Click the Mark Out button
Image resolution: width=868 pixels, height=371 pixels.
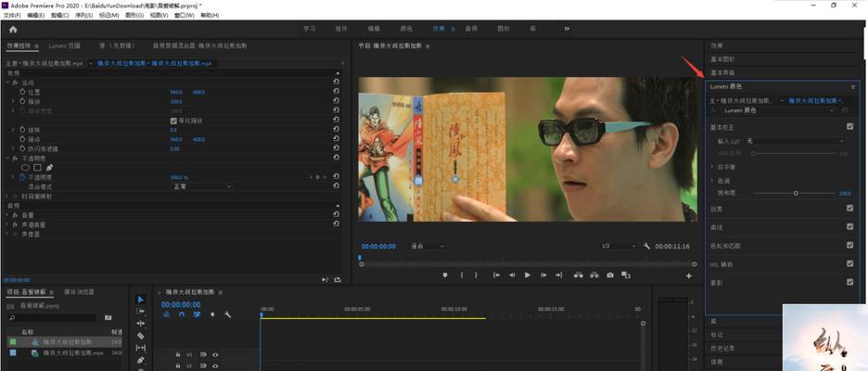476,275
